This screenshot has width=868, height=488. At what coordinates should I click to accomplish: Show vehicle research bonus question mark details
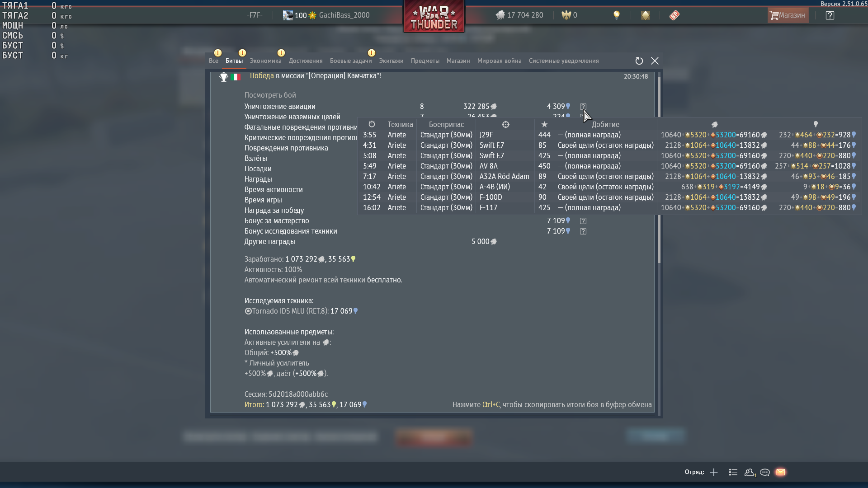pos(583,231)
